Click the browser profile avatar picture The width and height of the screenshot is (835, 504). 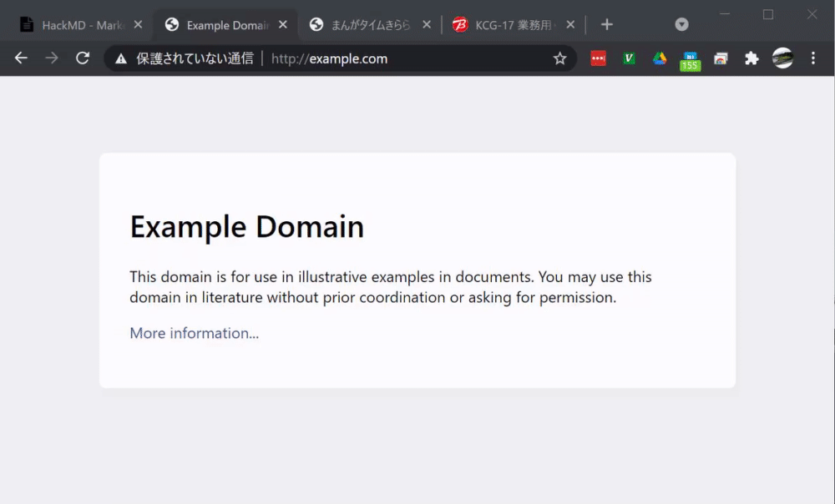point(782,58)
